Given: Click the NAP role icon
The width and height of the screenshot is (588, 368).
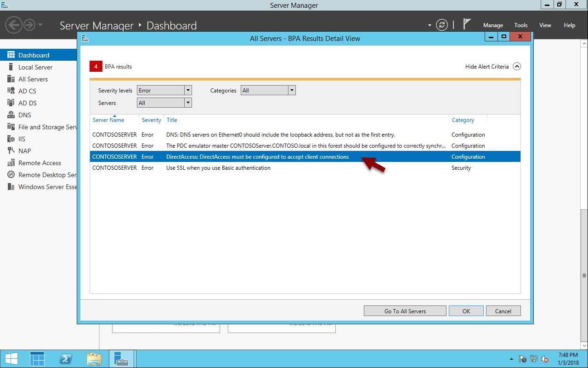Looking at the screenshot, I should tap(11, 151).
